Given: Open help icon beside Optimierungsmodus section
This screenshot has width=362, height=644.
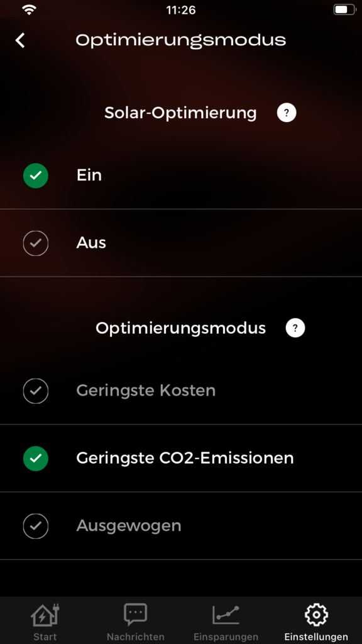Looking at the screenshot, I should click(x=295, y=328).
